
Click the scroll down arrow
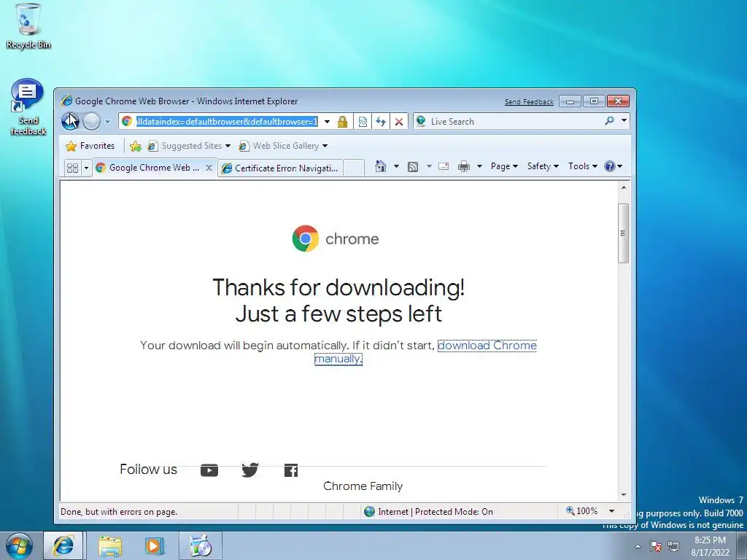pos(623,495)
